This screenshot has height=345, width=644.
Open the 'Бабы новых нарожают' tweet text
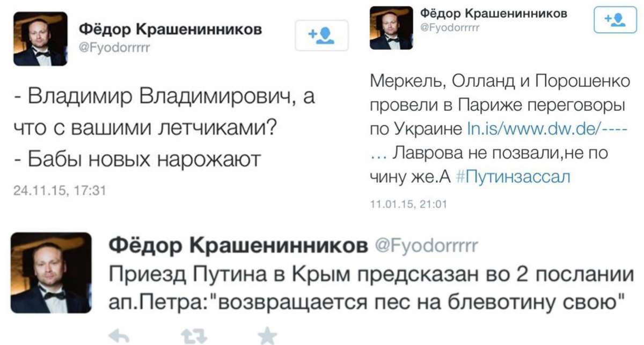coord(136,159)
